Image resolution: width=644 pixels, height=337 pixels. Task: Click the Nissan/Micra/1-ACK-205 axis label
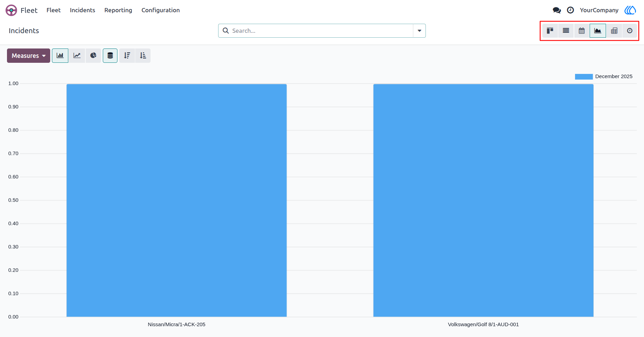click(x=177, y=324)
